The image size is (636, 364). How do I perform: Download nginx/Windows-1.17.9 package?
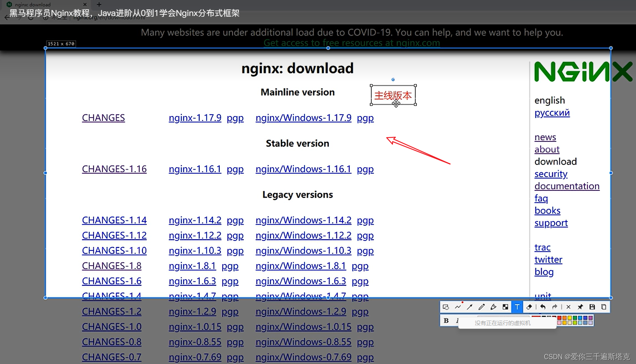(x=303, y=118)
